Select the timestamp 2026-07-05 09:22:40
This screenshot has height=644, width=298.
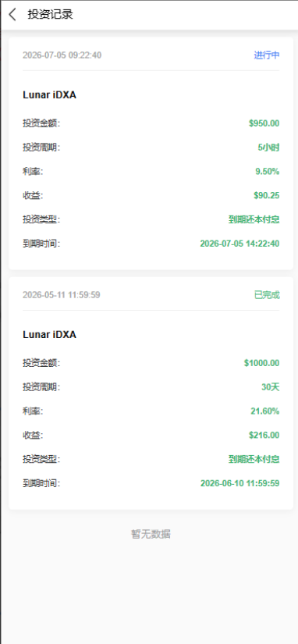62,55
